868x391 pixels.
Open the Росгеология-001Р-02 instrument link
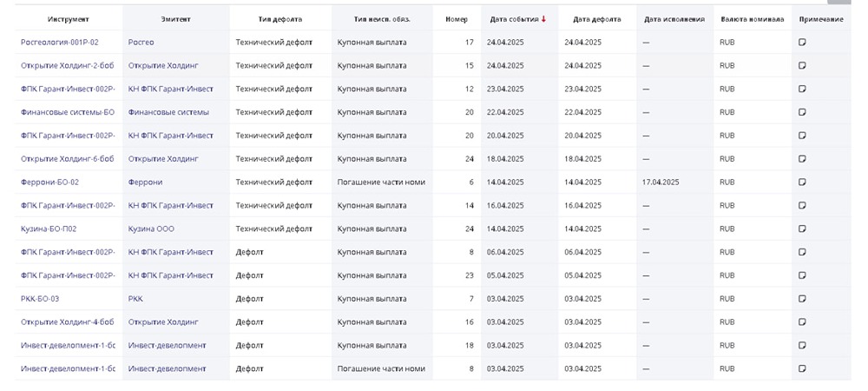60,42
